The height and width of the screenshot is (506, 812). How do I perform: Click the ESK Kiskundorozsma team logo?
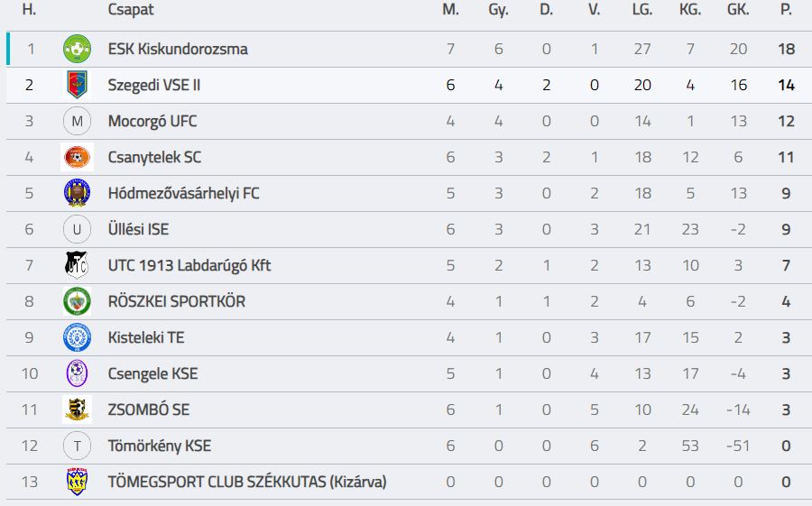pyautogui.click(x=77, y=49)
